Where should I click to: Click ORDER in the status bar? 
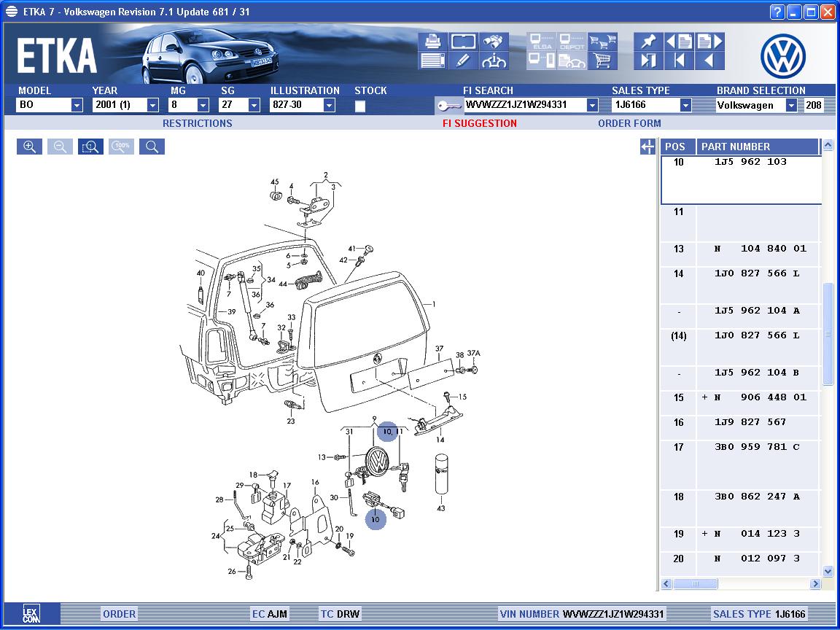pos(120,614)
